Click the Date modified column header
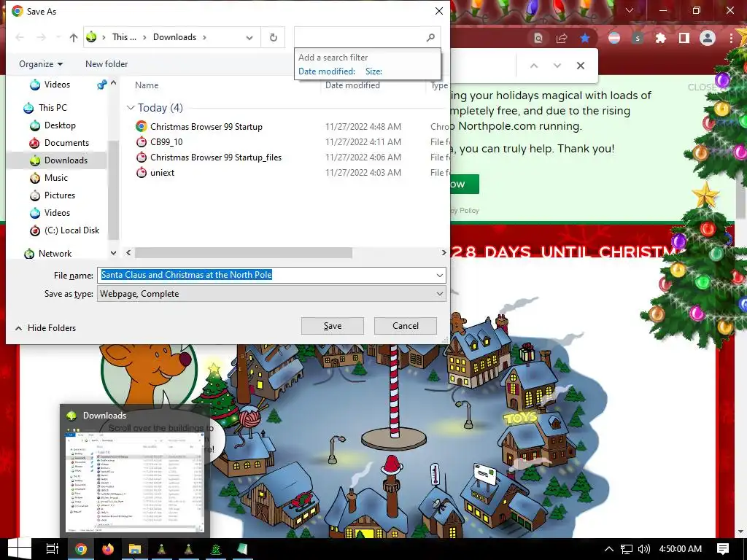 click(352, 85)
